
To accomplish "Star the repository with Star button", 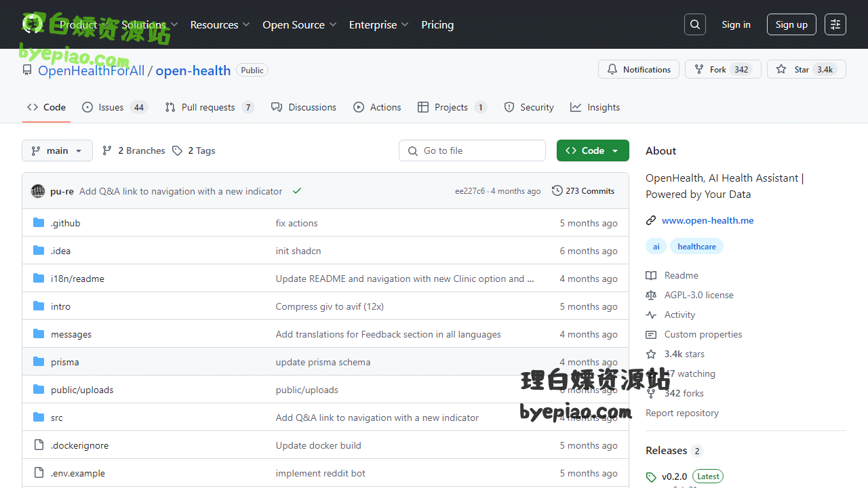I will pos(806,69).
